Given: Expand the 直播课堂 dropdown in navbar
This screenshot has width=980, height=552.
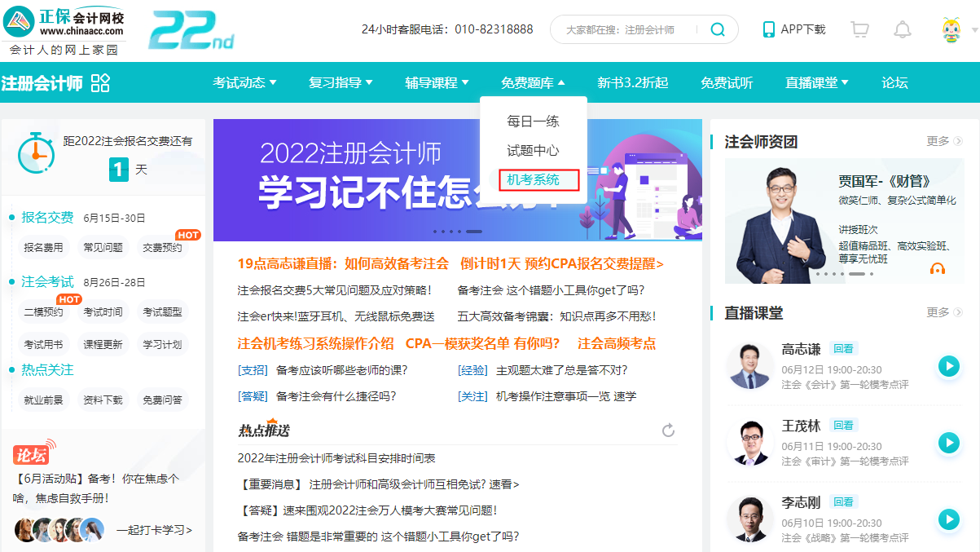Looking at the screenshot, I should point(817,82).
